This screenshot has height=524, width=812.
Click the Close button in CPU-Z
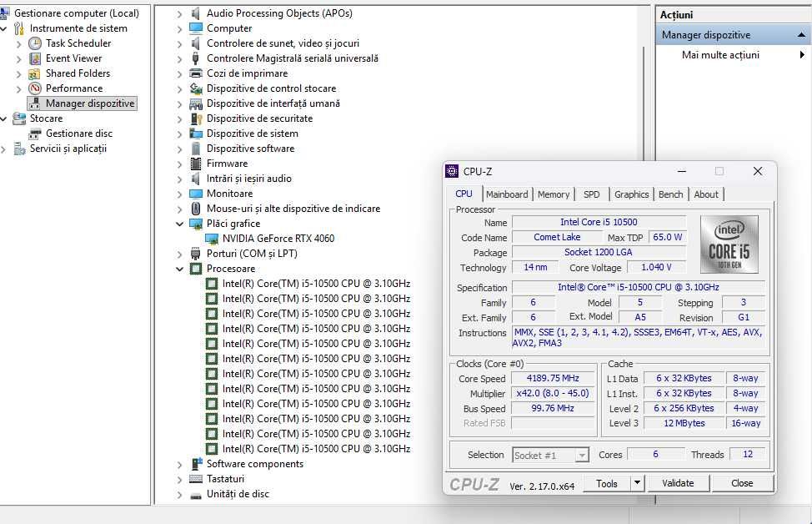pyautogui.click(x=742, y=483)
